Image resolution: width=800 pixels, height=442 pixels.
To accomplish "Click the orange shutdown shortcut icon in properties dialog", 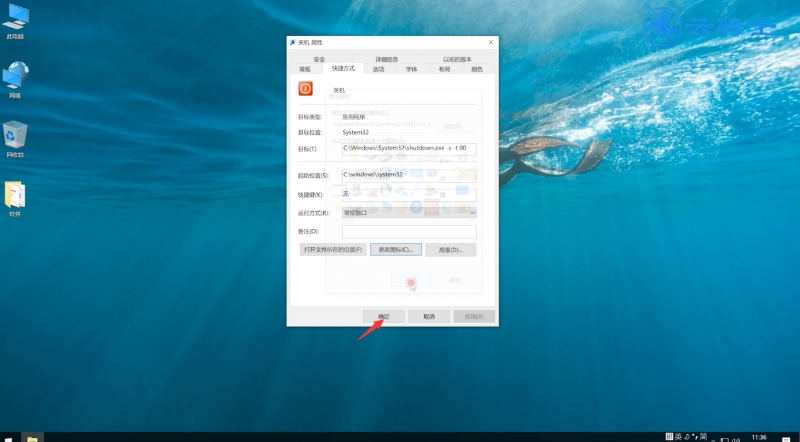I will click(x=305, y=89).
